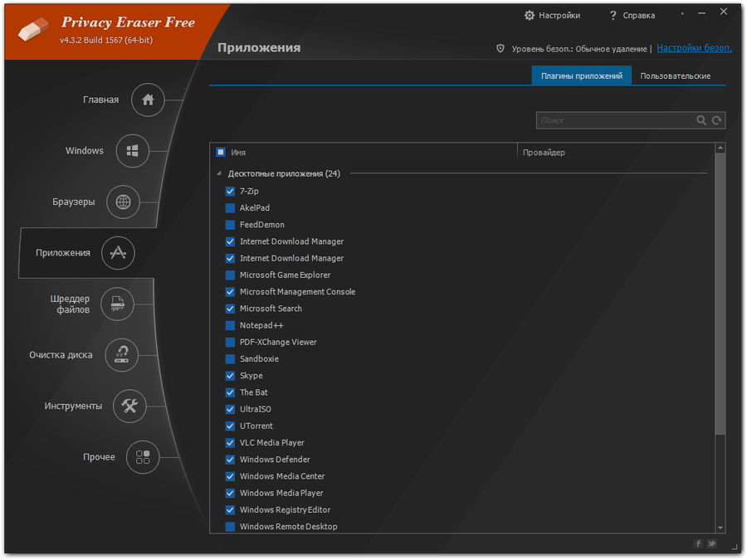Screen dimensions: 747x560
Task: Click the Privacy Eraser eraser logo
Action: tap(33, 28)
